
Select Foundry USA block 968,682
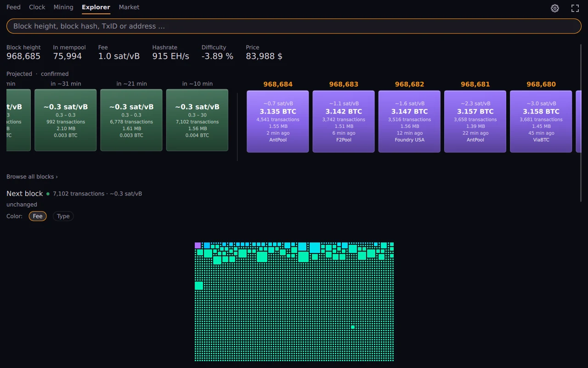(x=409, y=121)
